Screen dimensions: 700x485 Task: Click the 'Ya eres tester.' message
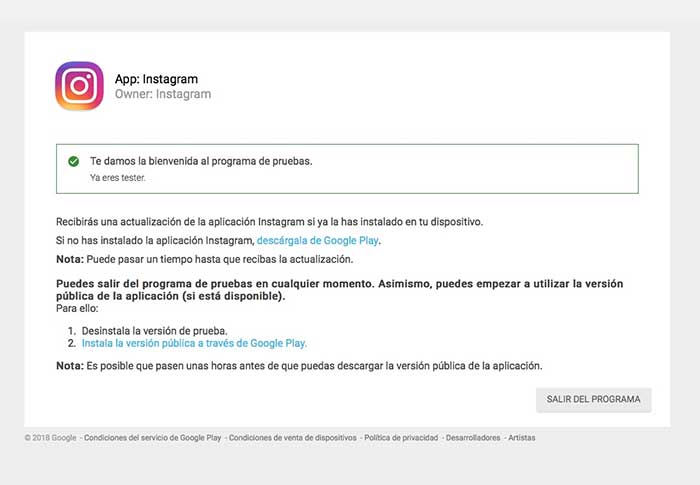tap(118, 177)
